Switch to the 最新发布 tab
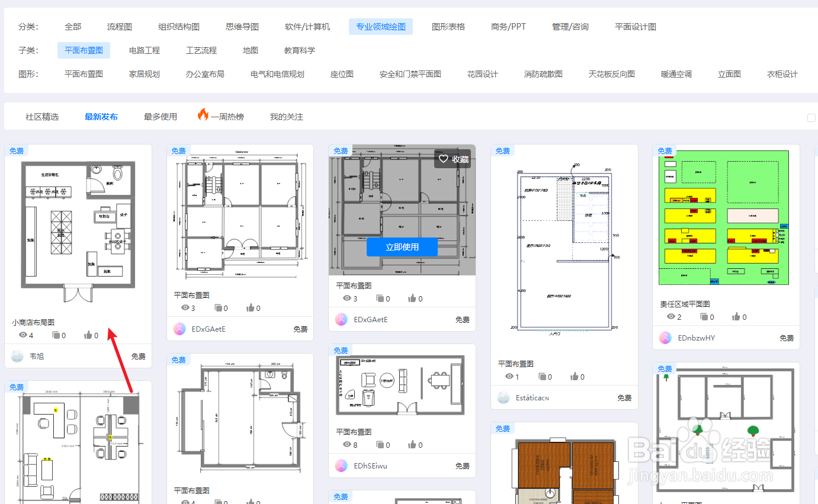 point(101,116)
